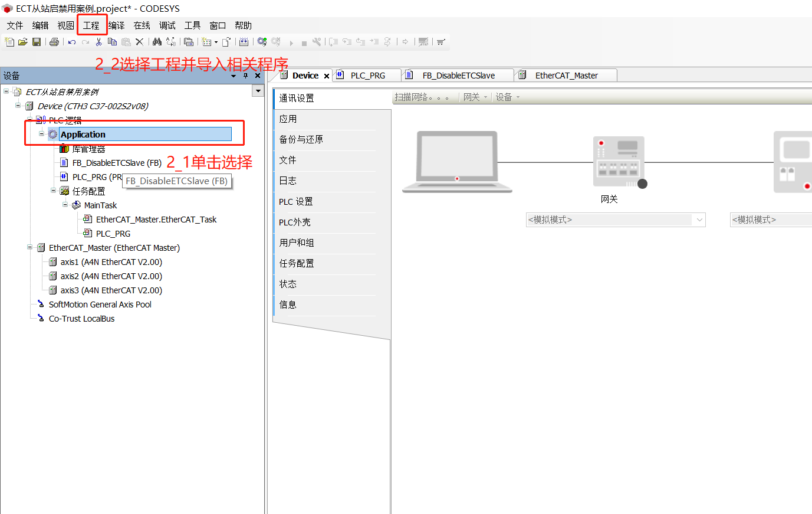Switch to the EtherCAT_Master tab

click(x=566, y=76)
